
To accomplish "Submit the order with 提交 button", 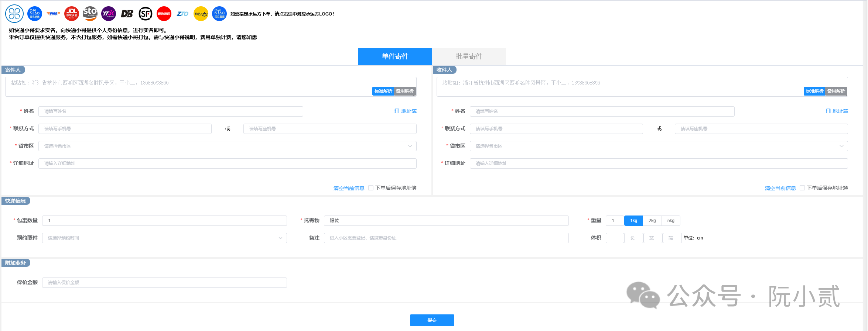I will click(x=432, y=320).
